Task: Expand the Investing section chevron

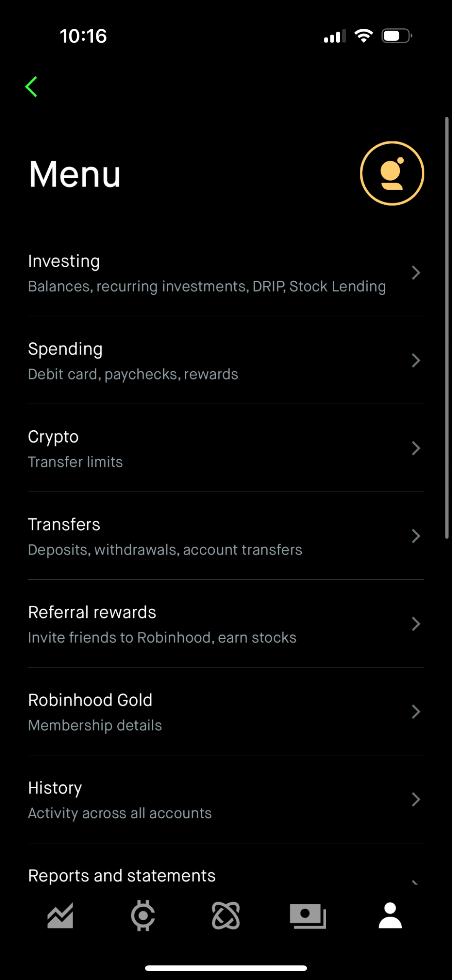Action: 416,273
